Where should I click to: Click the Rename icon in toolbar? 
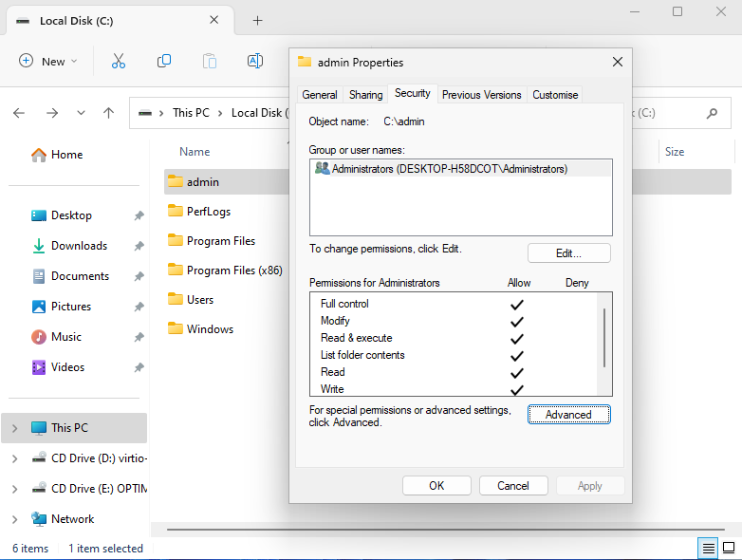pos(254,61)
